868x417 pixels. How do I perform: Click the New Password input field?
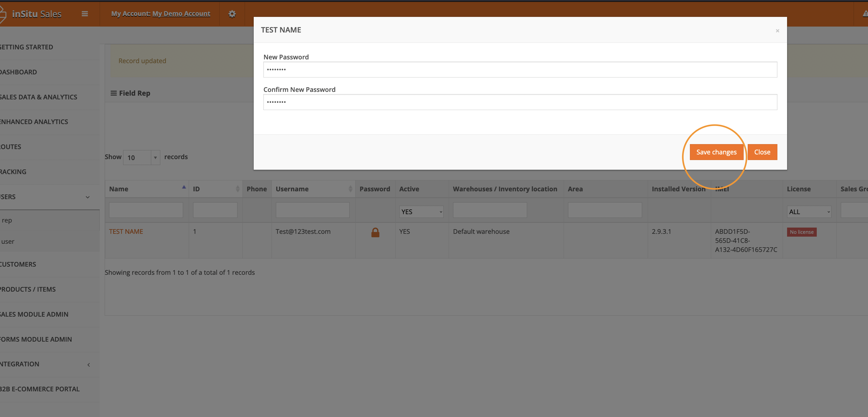tap(520, 69)
